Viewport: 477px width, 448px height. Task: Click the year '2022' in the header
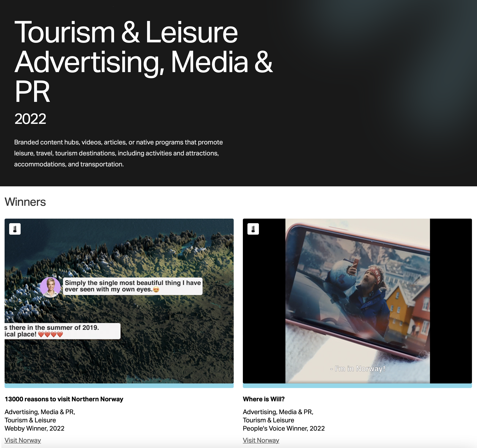pos(30,119)
